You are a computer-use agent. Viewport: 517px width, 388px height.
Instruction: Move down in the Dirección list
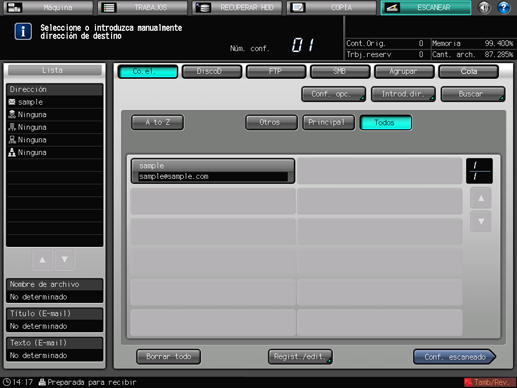pyautogui.click(x=65, y=260)
